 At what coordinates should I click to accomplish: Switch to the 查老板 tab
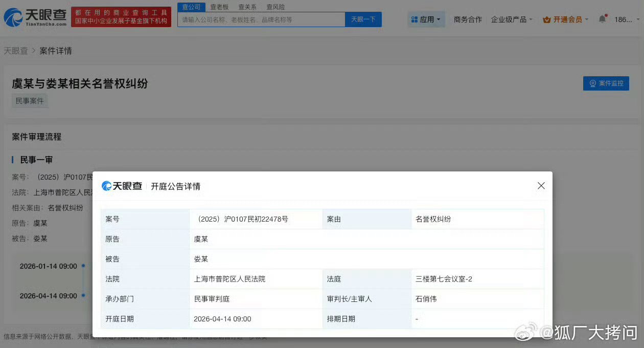[219, 7]
